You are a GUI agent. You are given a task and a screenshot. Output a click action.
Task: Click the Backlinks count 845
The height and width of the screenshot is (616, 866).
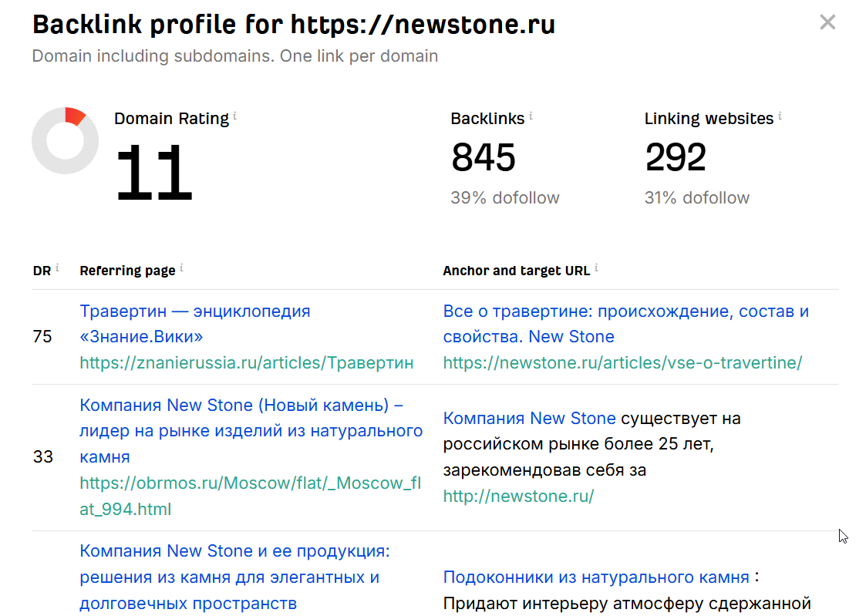pyautogui.click(x=484, y=157)
